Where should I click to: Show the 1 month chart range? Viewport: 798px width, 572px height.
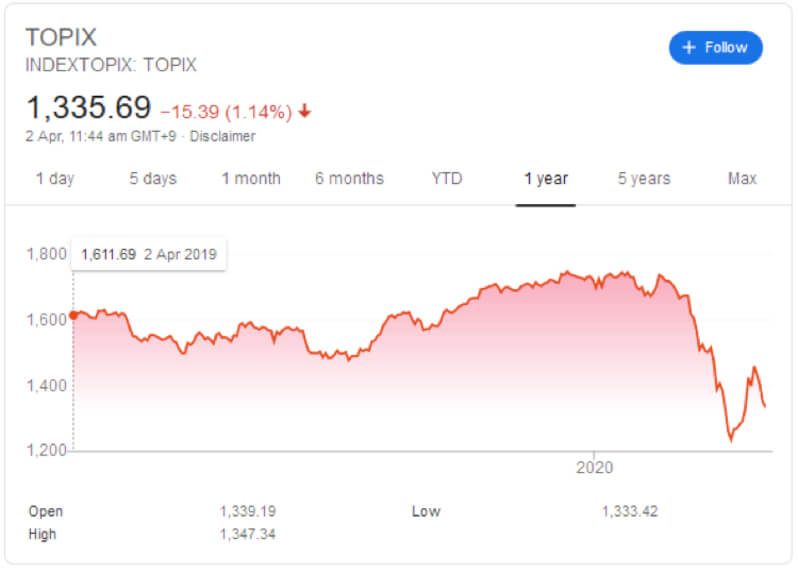pos(251,179)
